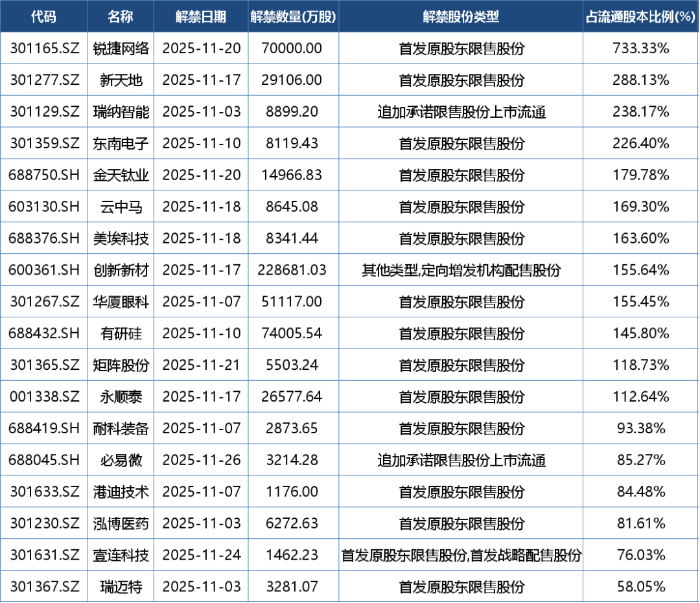Select stock code 688419.SH
The width and height of the screenshot is (700, 603).
pyautogui.click(x=44, y=428)
